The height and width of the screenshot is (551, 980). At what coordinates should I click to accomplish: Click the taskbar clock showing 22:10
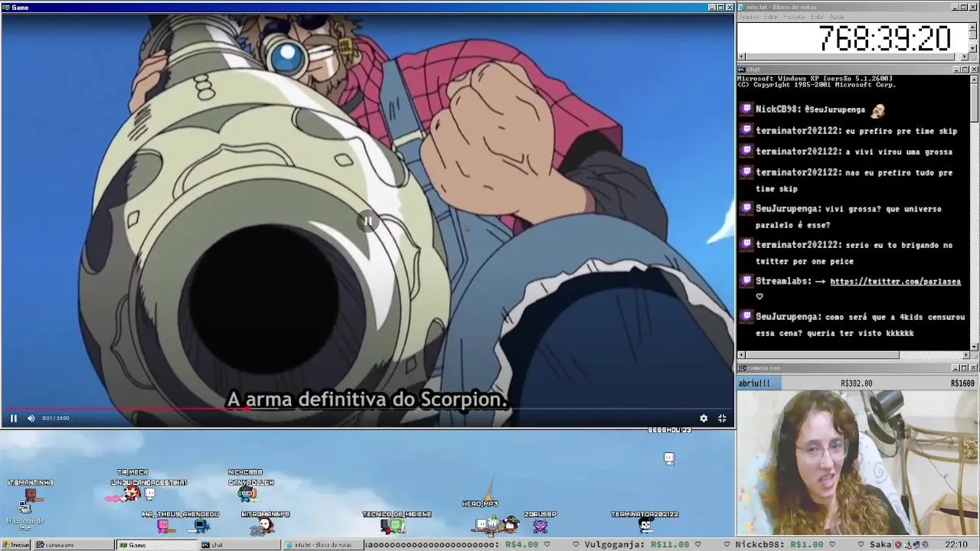point(956,545)
